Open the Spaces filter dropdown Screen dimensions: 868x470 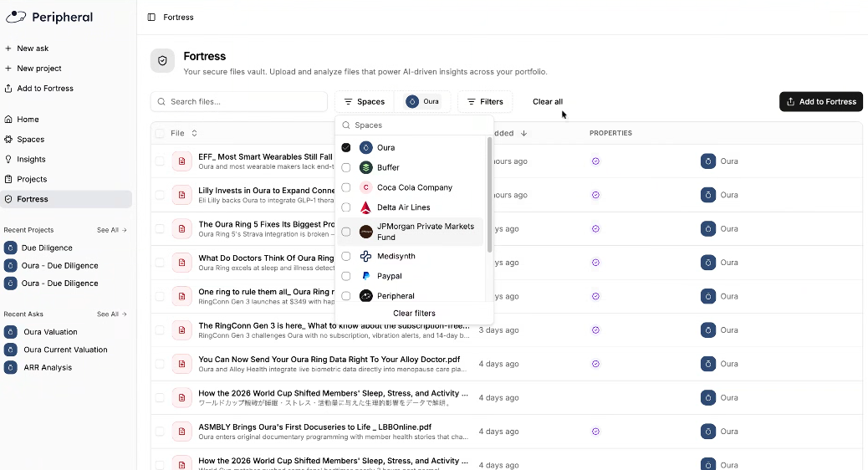click(x=365, y=101)
